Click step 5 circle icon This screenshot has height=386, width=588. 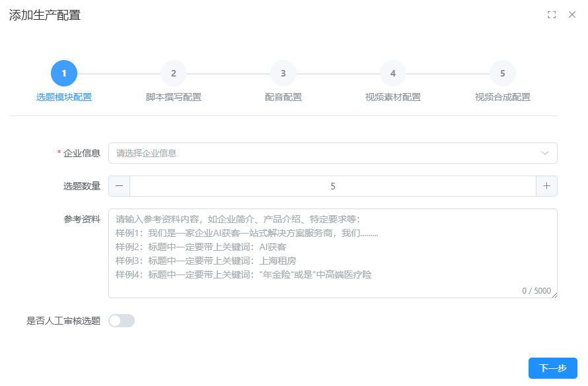[503, 73]
